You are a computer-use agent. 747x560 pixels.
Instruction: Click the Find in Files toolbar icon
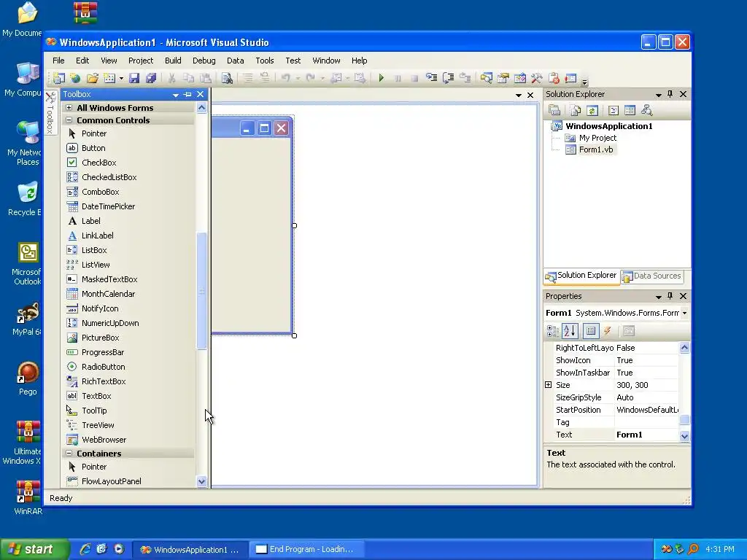(x=227, y=78)
